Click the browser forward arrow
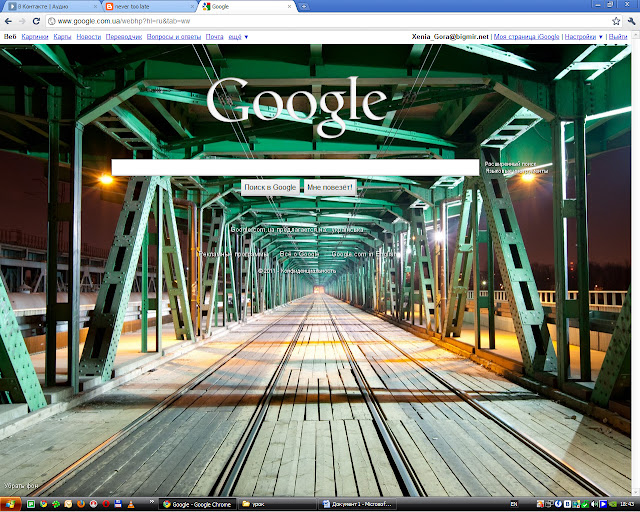Image resolution: width=640 pixels, height=512 pixels. 22,21
